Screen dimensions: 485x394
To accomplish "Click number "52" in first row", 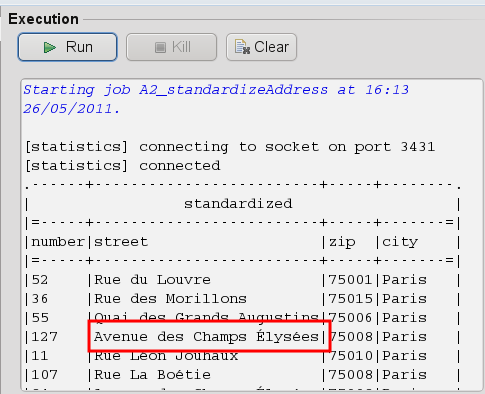I will 40,280.
